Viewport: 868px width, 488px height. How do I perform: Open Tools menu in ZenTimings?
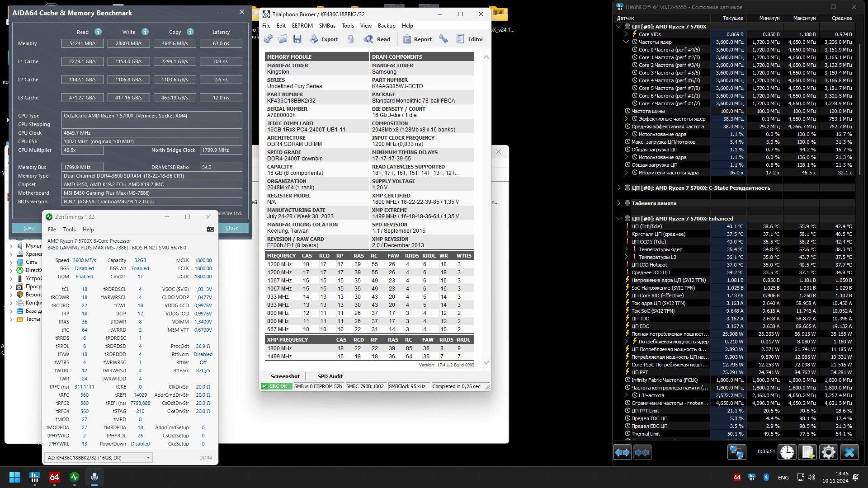click(69, 230)
